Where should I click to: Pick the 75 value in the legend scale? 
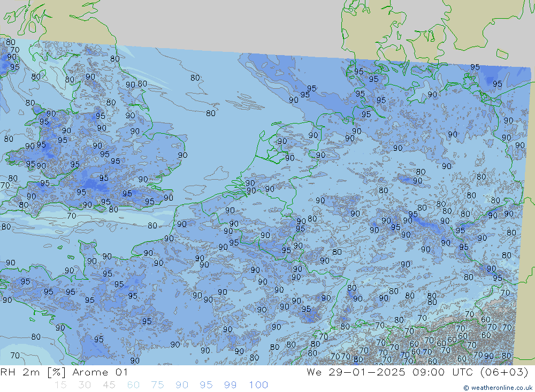pos(157,385)
